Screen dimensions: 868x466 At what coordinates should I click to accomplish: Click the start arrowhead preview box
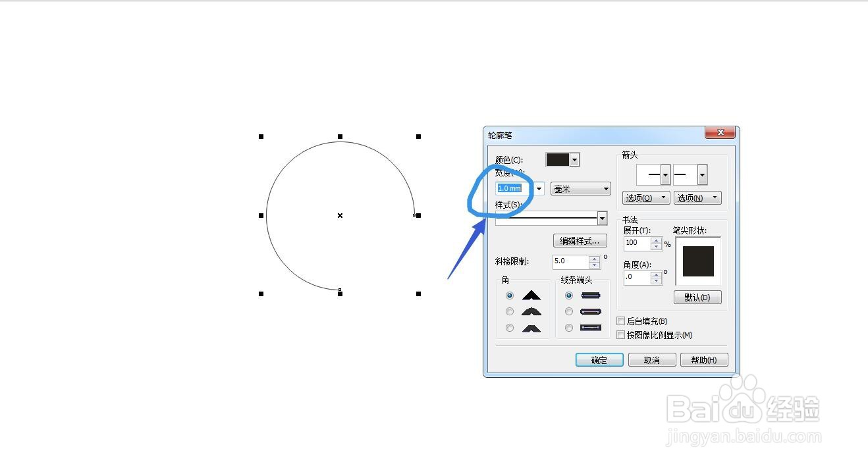click(x=649, y=174)
